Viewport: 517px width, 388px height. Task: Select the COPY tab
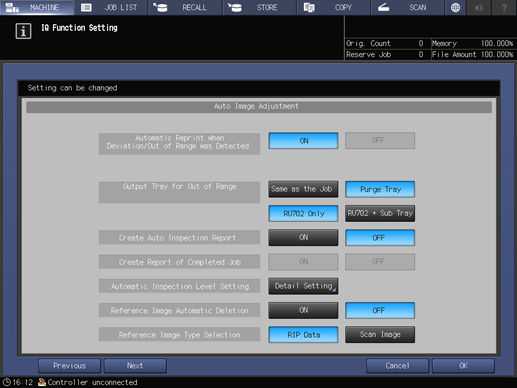tap(334, 7)
